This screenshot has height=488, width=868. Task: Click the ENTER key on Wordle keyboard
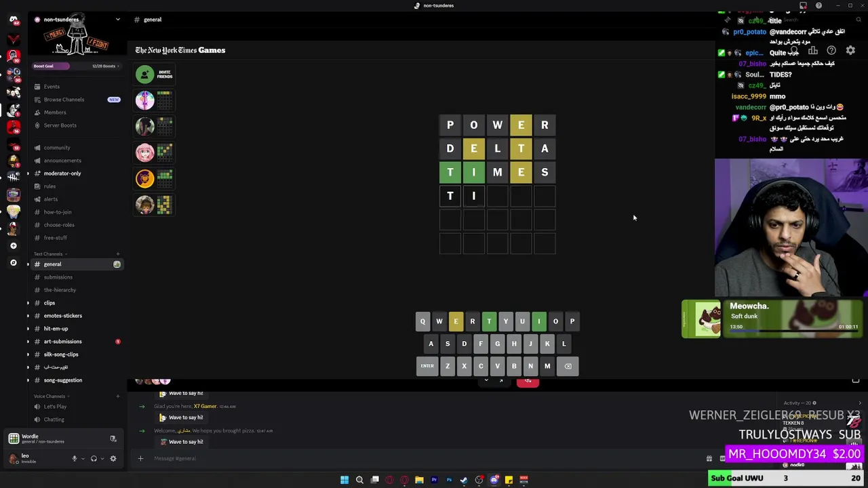[x=427, y=366]
